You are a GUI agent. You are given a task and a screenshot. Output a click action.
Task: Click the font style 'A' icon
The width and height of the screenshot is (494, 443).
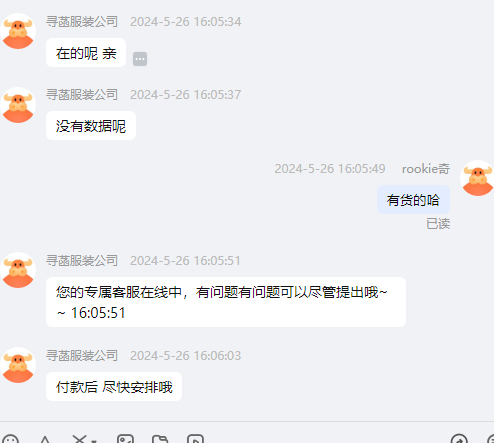pos(45,440)
